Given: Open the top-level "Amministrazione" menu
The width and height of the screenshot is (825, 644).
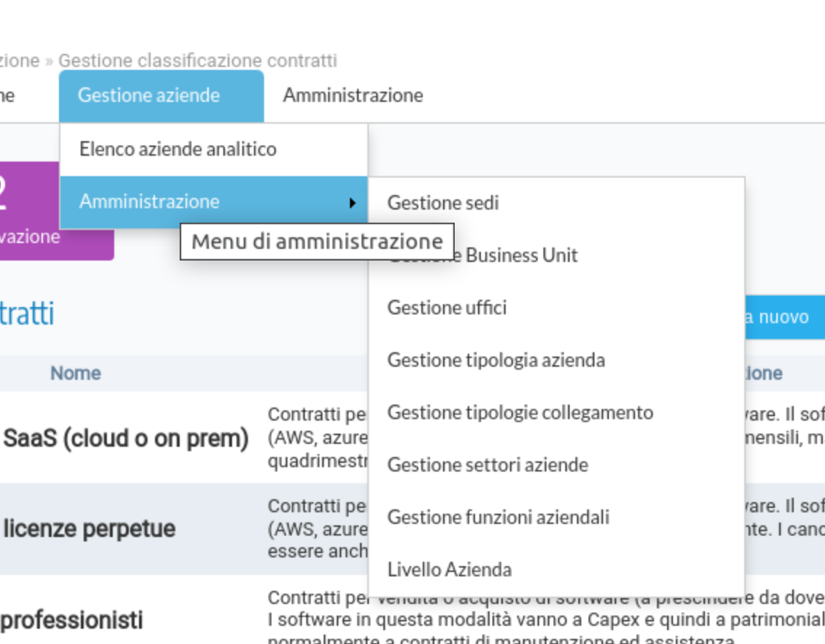Looking at the screenshot, I should click(x=354, y=95).
